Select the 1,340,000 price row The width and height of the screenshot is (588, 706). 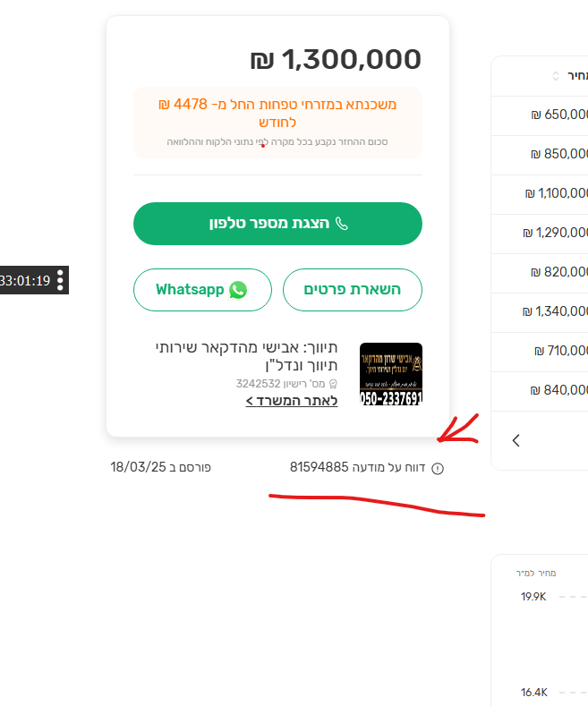556,311
